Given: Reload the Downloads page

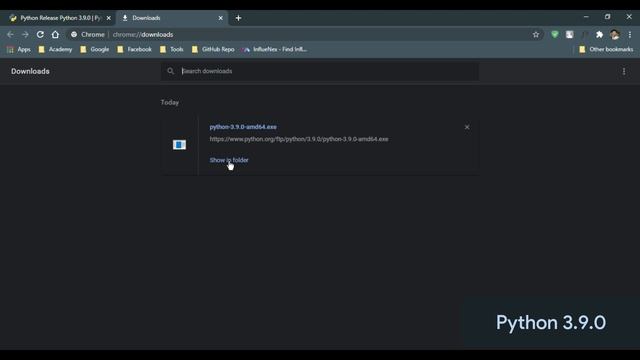Looking at the screenshot, I should pyautogui.click(x=40, y=35).
